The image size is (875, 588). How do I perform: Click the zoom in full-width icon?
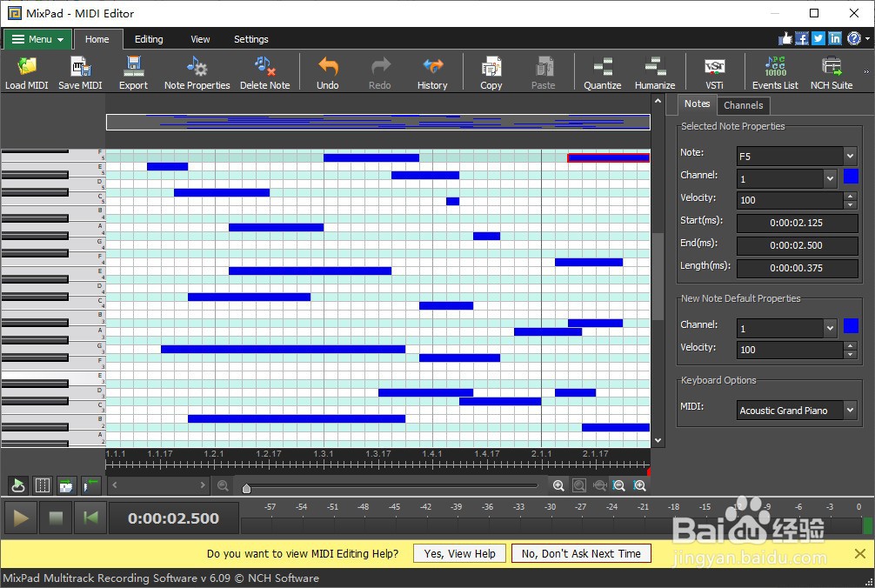(640, 485)
